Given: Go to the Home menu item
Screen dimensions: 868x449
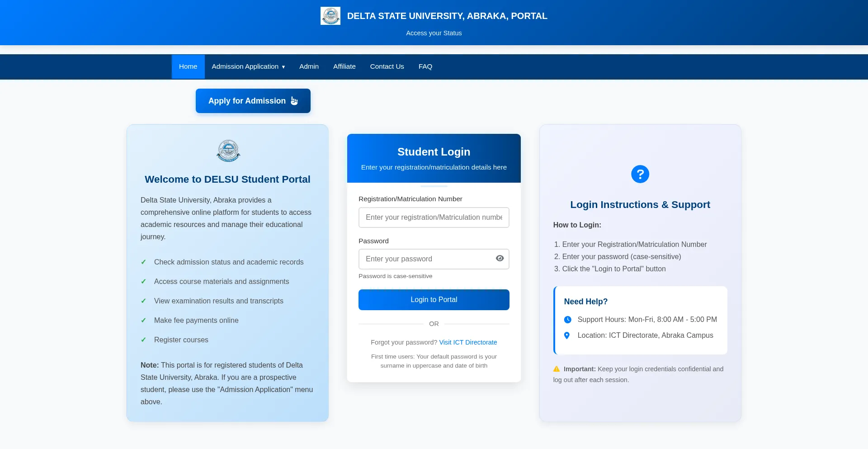Looking at the screenshot, I should (188, 66).
